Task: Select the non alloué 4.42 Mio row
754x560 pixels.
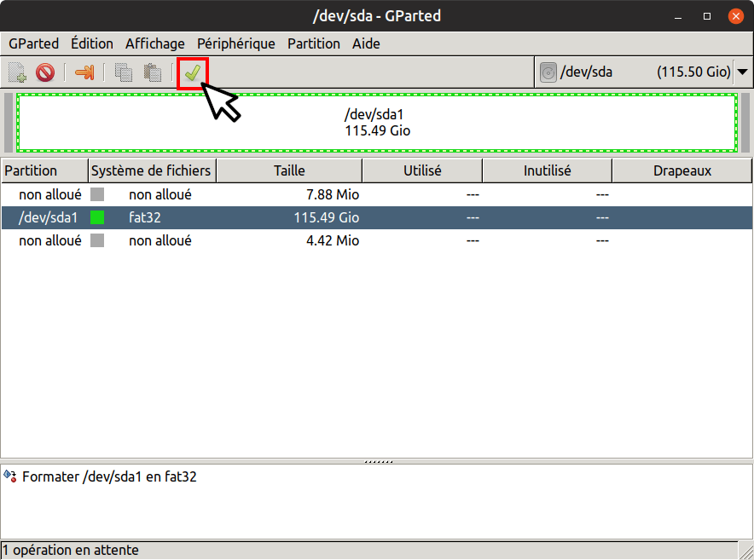Action: (x=376, y=240)
